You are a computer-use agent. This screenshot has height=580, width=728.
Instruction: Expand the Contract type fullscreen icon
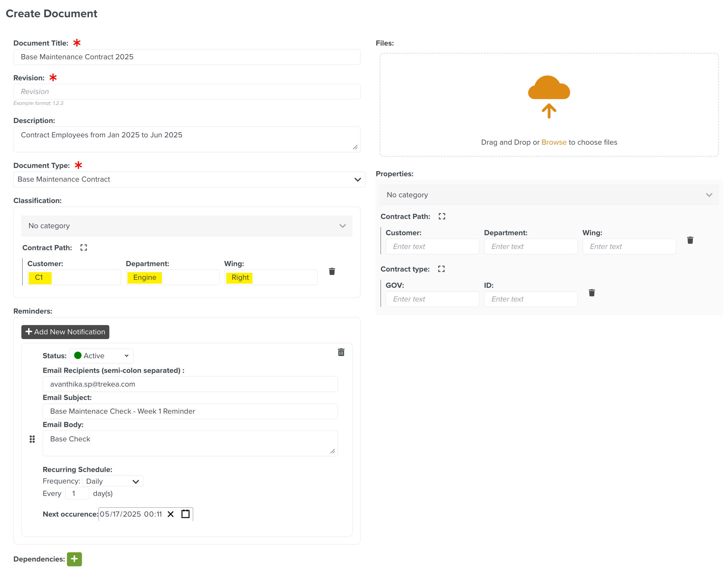pos(441,269)
